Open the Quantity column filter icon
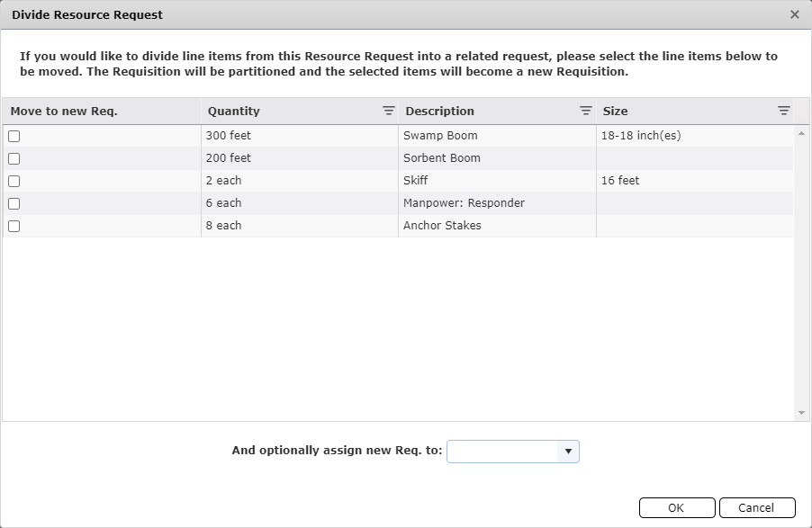 point(388,110)
